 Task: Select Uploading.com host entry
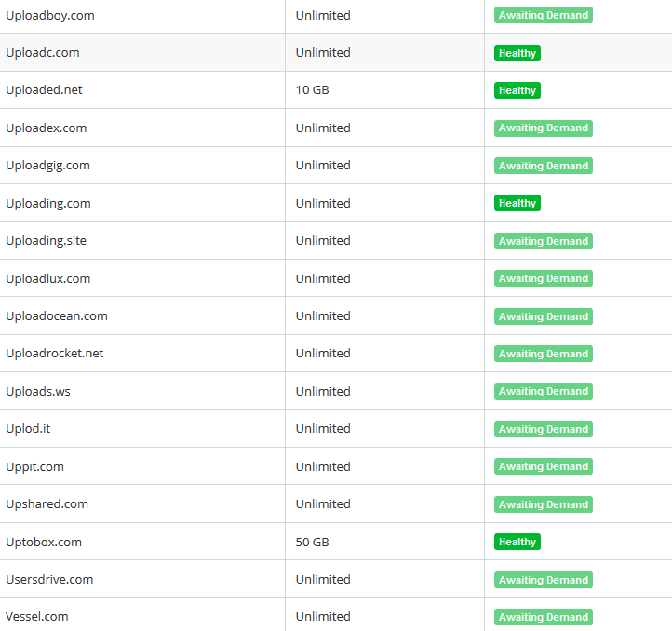point(48,203)
